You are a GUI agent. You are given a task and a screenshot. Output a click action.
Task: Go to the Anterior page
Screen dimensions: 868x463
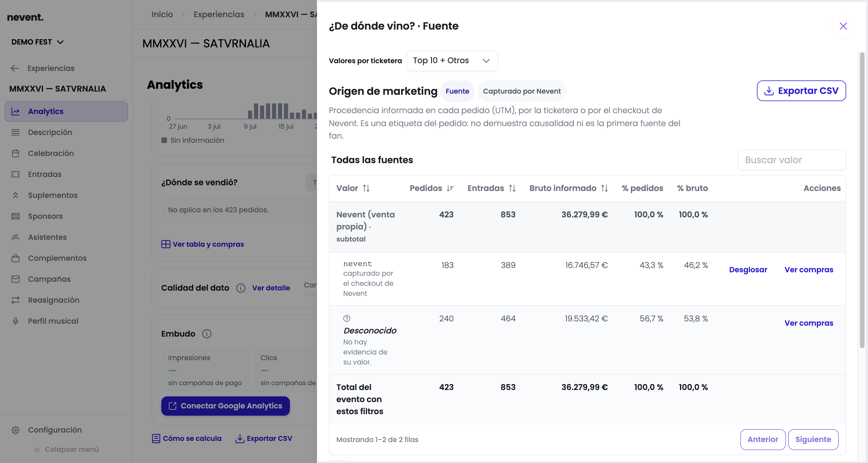(x=763, y=439)
